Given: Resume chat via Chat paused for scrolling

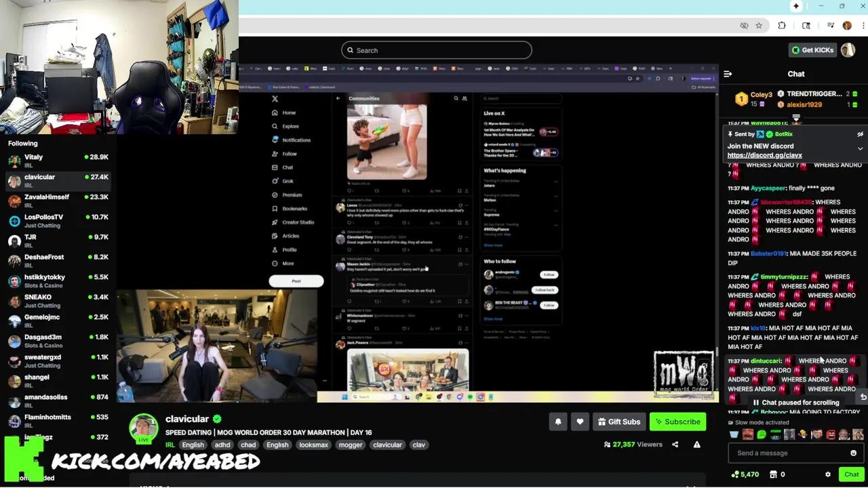Looking at the screenshot, I should [795, 403].
